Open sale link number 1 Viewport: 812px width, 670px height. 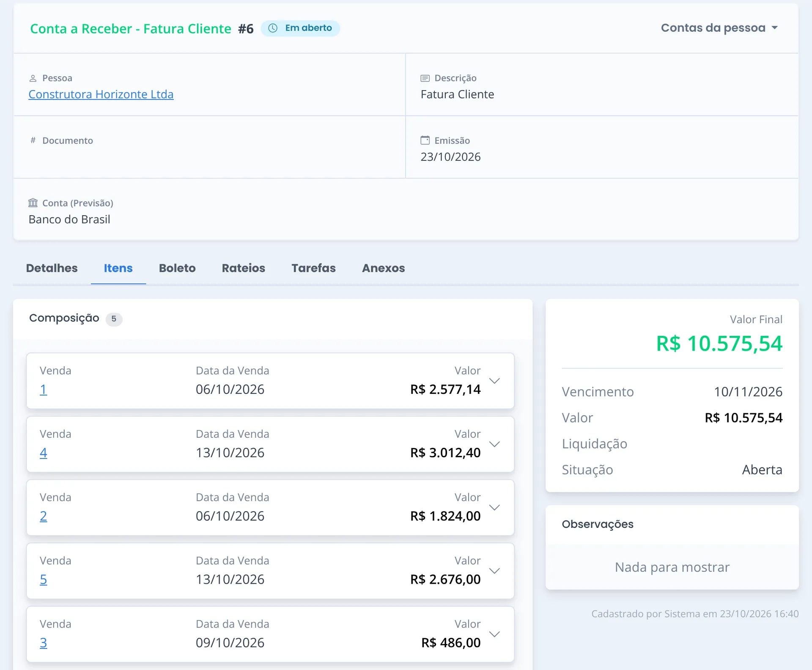(x=43, y=390)
